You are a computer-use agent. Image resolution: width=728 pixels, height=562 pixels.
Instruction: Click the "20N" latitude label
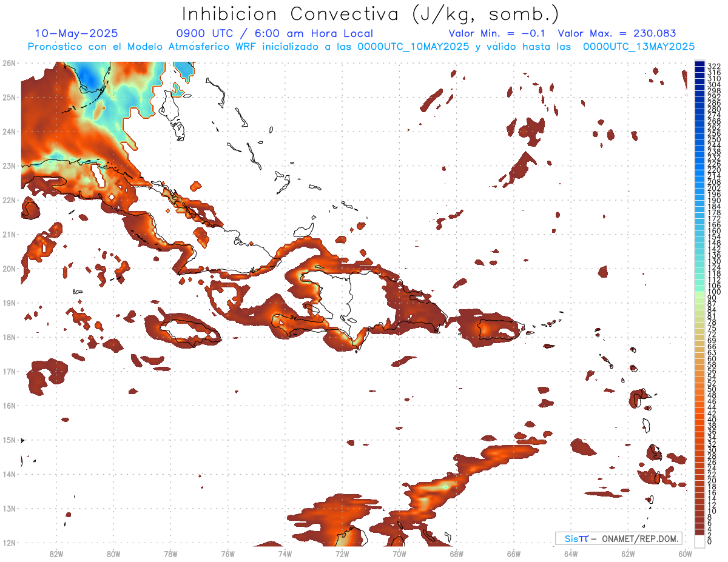click(8, 269)
